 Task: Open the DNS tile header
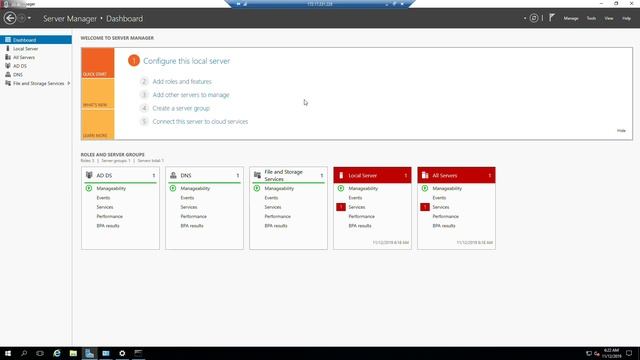[204, 175]
